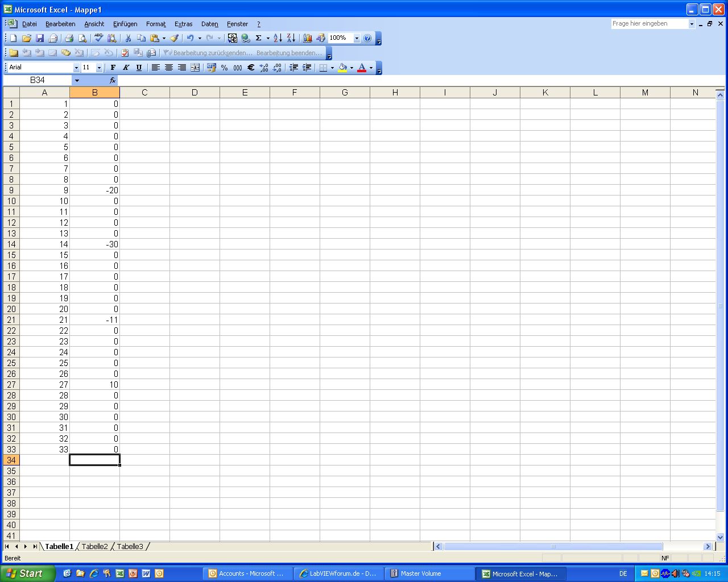728x582 pixels.
Task: Toggle bold formatting (F)
Action: click(x=113, y=68)
